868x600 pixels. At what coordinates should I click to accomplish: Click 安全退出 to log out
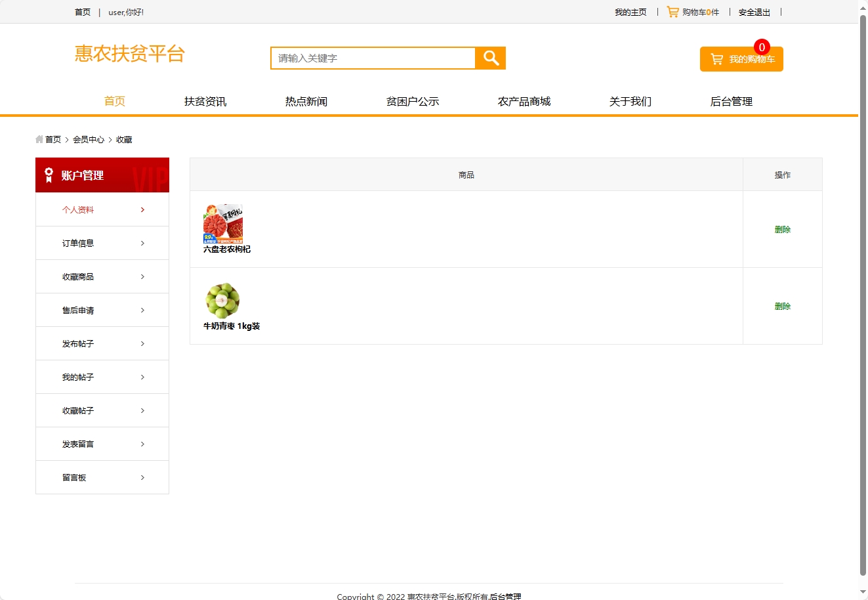[x=754, y=11]
